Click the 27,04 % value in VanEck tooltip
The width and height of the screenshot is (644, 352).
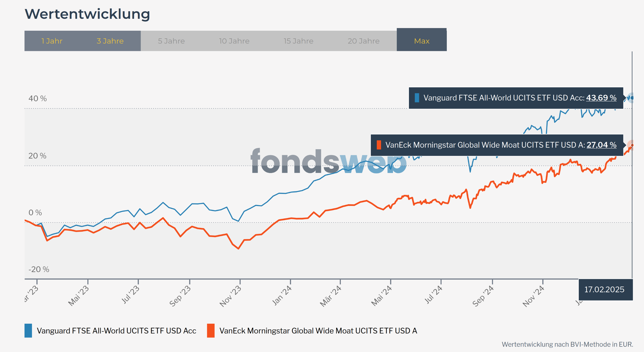coord(601,145)
